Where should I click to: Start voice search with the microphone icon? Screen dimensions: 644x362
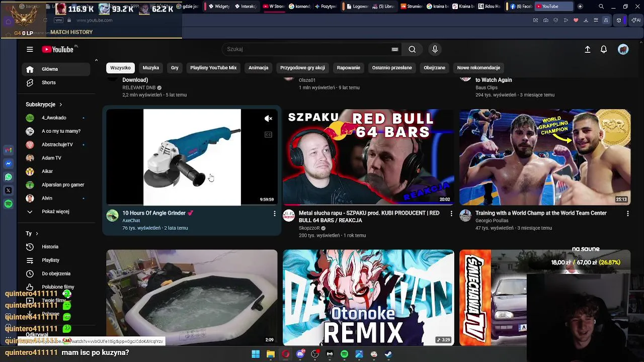pyautogui.click(x=435, y=49)
